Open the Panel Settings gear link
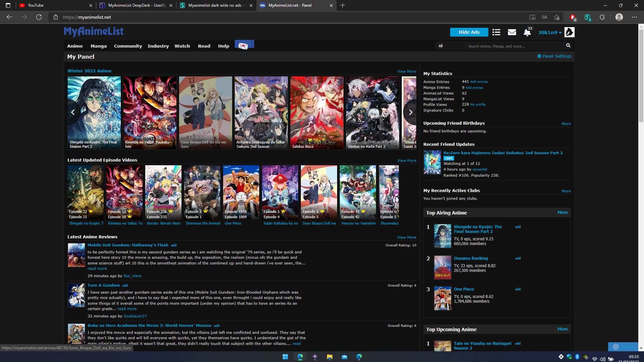 pos(554,56)
